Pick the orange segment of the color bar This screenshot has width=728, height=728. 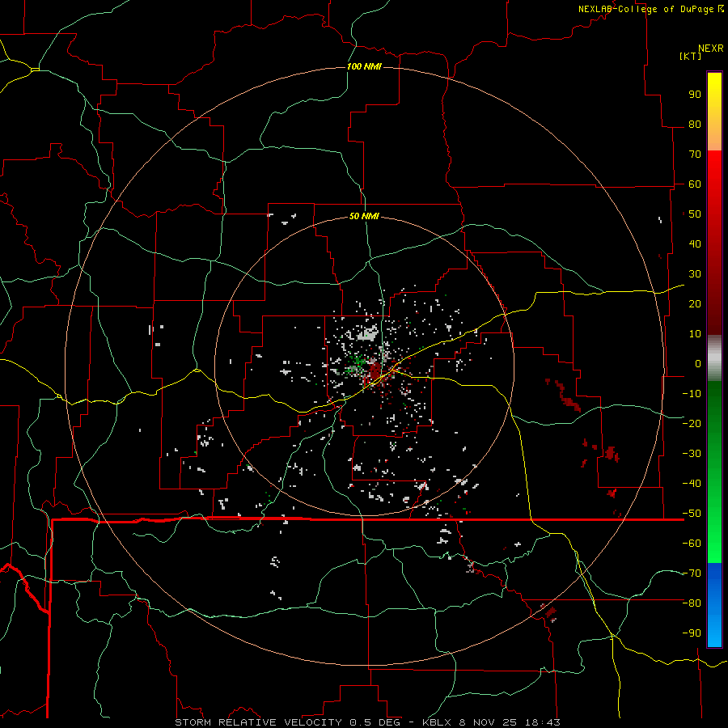click(714, 139)
